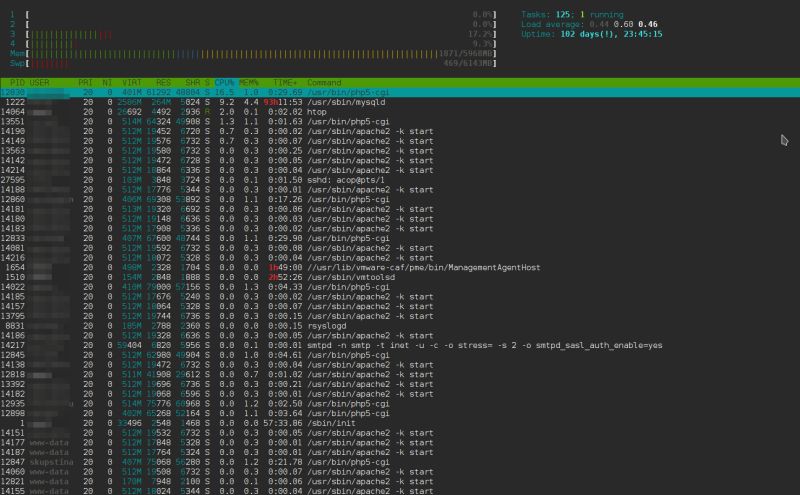
Task: Select php5-cgi process row PID 12898
Action: 400,413
